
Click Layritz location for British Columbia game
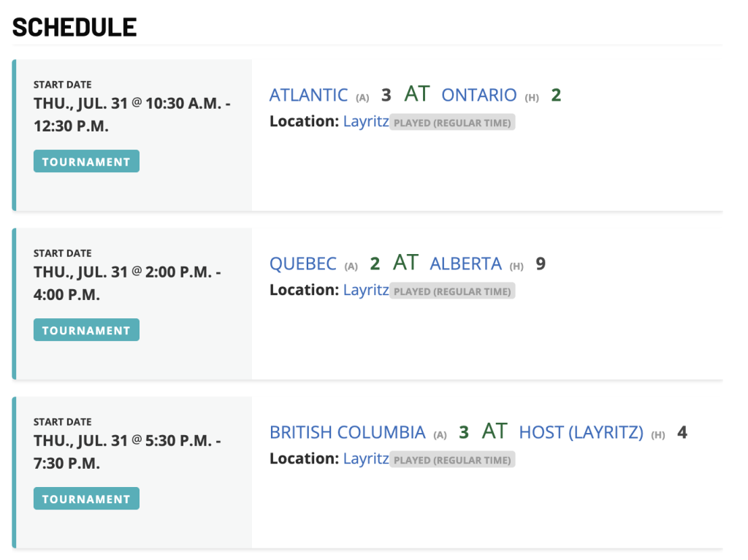366,459
